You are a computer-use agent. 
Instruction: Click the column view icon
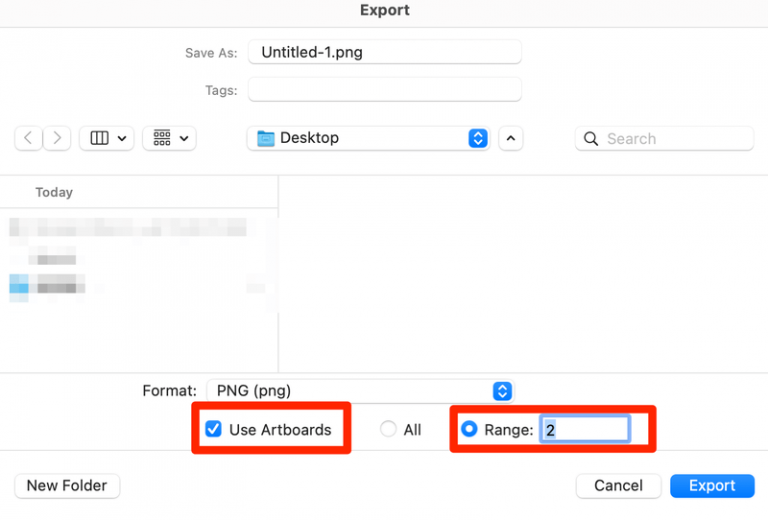tap(99, 138)
